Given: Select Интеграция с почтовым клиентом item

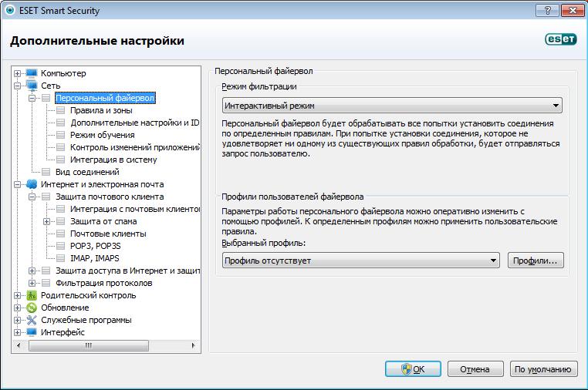Looking at the screenshot, I should [135, 209].
